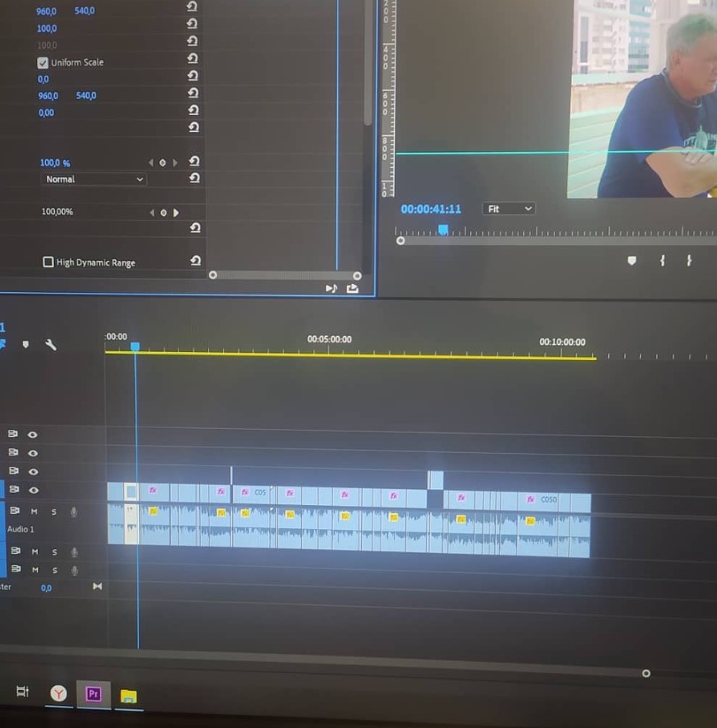
Task: Add marker using timeline marker icon
Action: [x=26, y=344]
